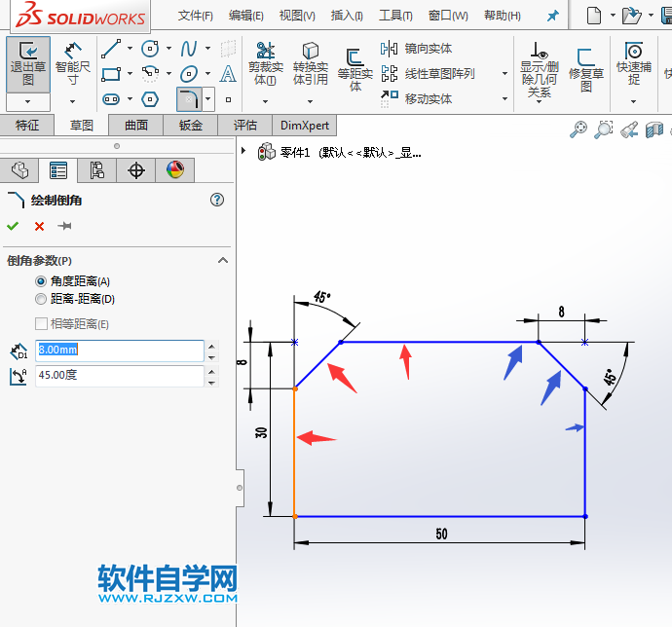Select the Arc sketch tool
The height and width of the screenshot is (627, 672).
[x=150, y=74]
